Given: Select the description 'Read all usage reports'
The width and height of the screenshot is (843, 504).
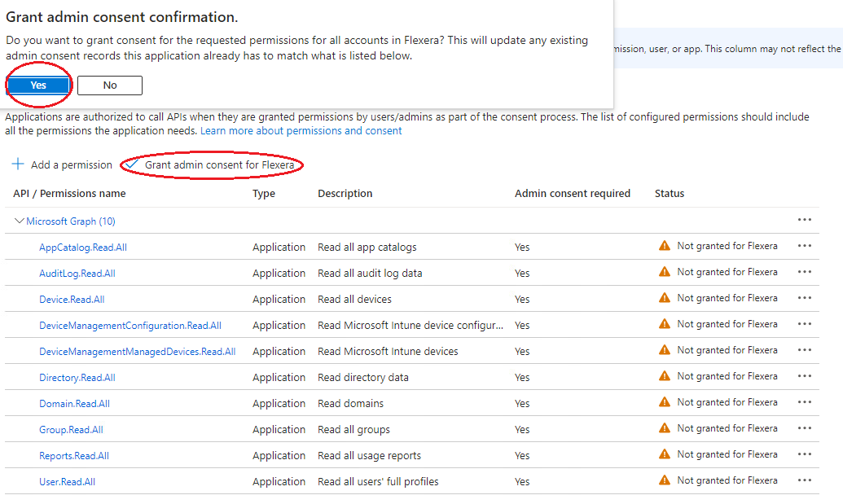Looking at the screenshot, I should click(369, 456).
